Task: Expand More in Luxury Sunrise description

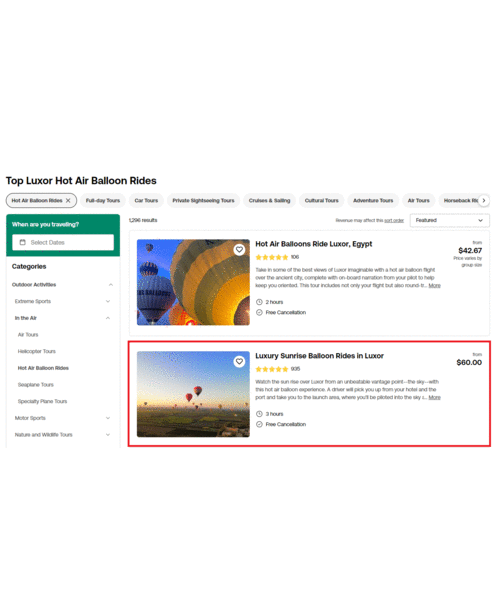Action: tap(434, 398)
